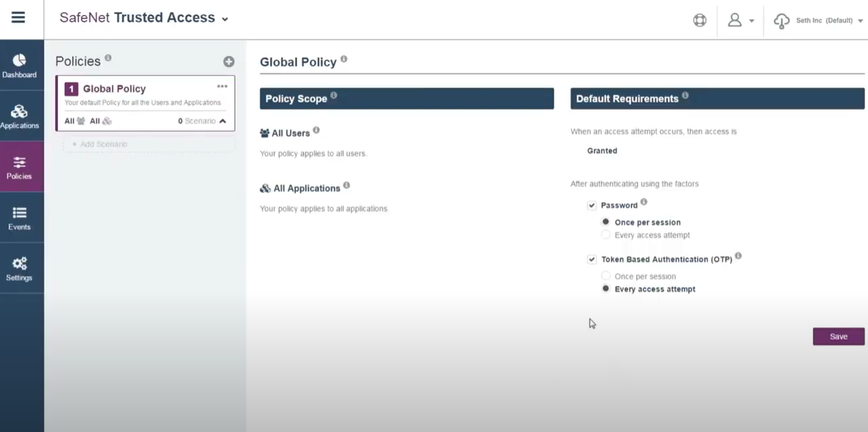Image resolution: width=868 pixels, height=432 pixels.
Task: Go to Dashboard in sidebar
Action: coord(19,65)
